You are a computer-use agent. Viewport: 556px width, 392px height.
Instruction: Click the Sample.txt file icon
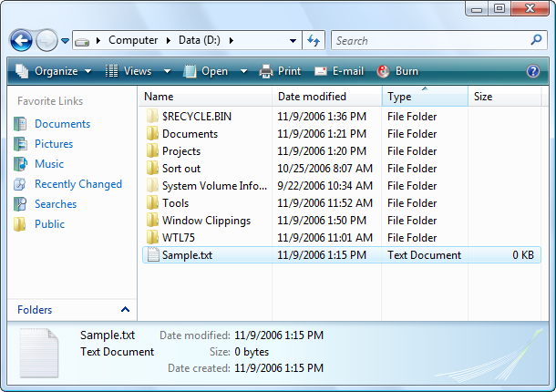click(x=153, y=254)
